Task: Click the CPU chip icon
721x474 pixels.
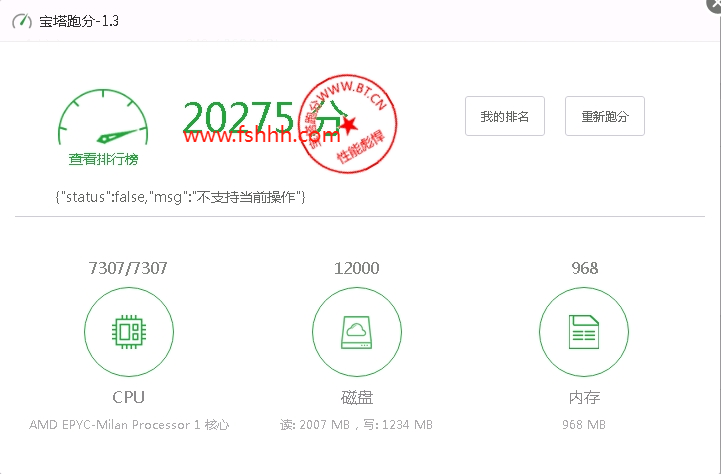Action: (129, 332)
